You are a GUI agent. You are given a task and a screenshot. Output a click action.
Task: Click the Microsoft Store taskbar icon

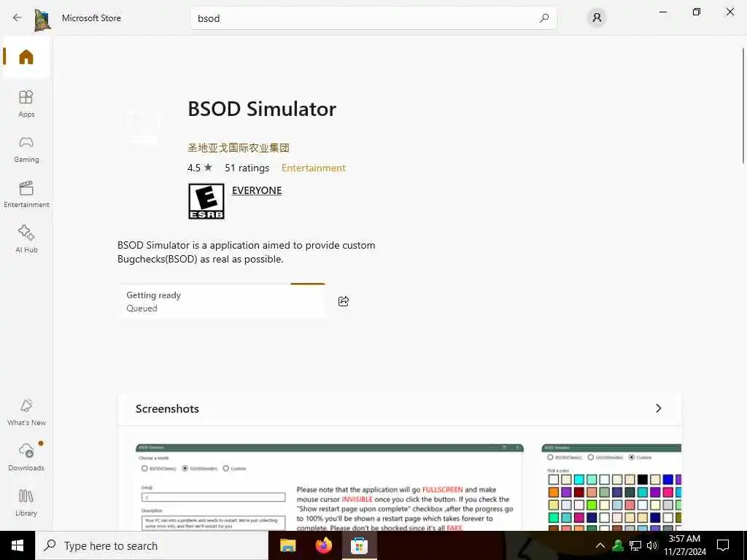click(x=359, y=545)
